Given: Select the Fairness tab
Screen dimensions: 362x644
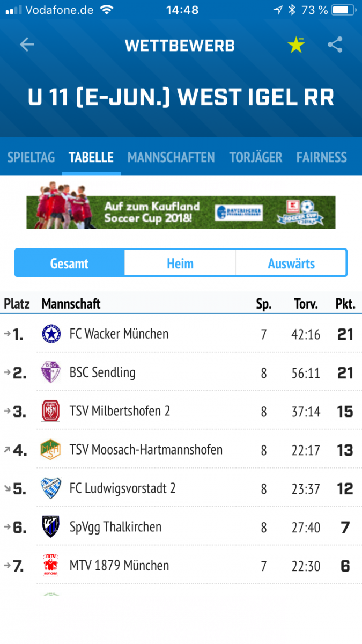Looking at the screenshot, I should pos(322,158).
